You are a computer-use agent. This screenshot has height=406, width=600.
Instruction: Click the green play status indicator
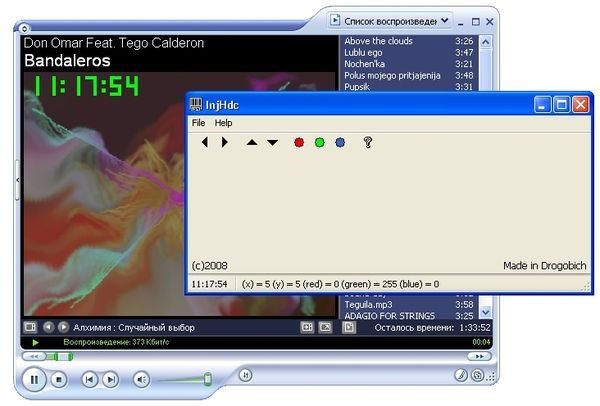pyautogui.click(x=36, y=342)
